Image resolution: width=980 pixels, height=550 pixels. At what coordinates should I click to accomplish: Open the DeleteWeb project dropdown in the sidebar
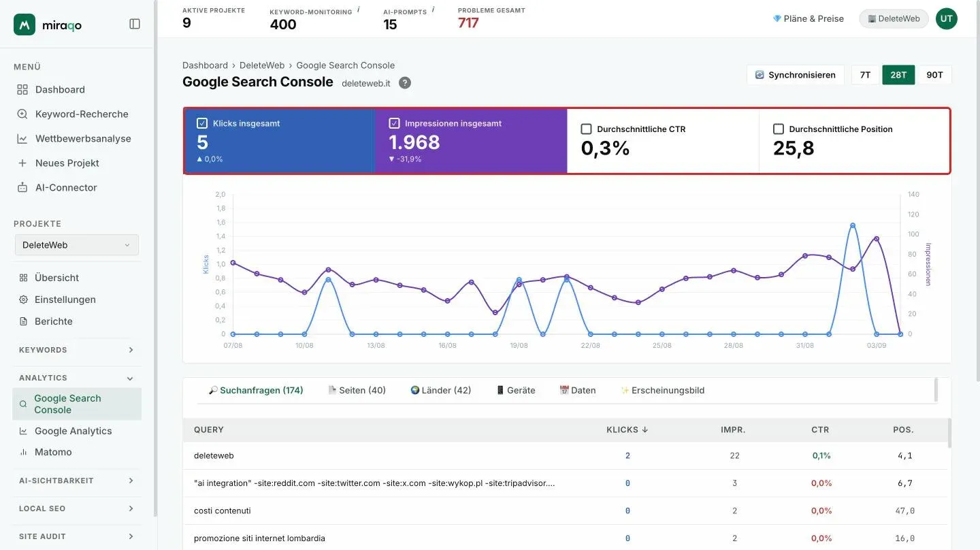[x=77, y=245]
